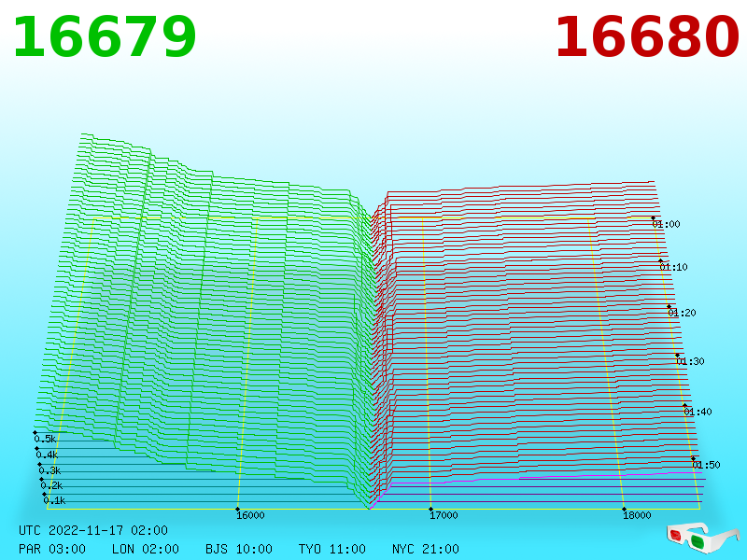Click the 17000 price axis label

444,515
